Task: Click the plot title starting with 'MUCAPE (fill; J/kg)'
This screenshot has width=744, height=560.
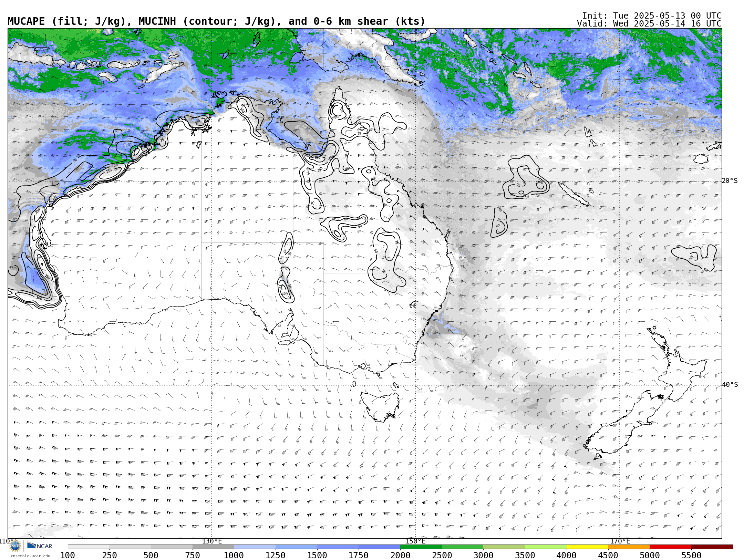Action: click(x=216, y=21)
